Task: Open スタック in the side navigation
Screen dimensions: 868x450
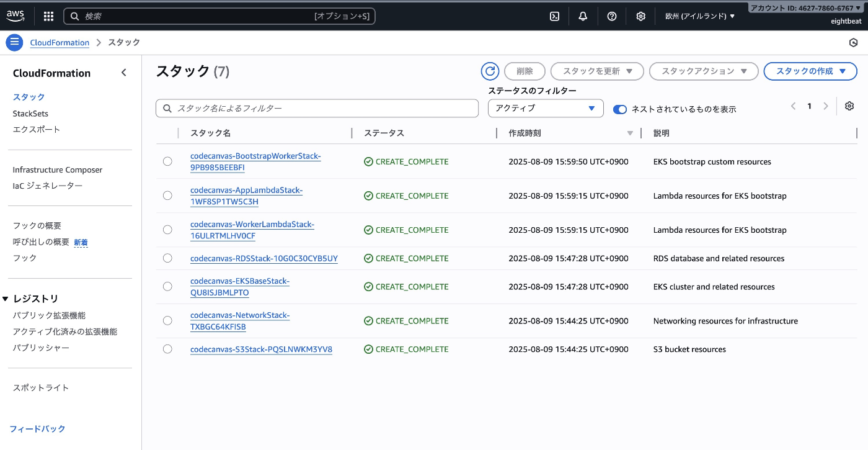Action: pyautogui.click(x=29, y=97)
